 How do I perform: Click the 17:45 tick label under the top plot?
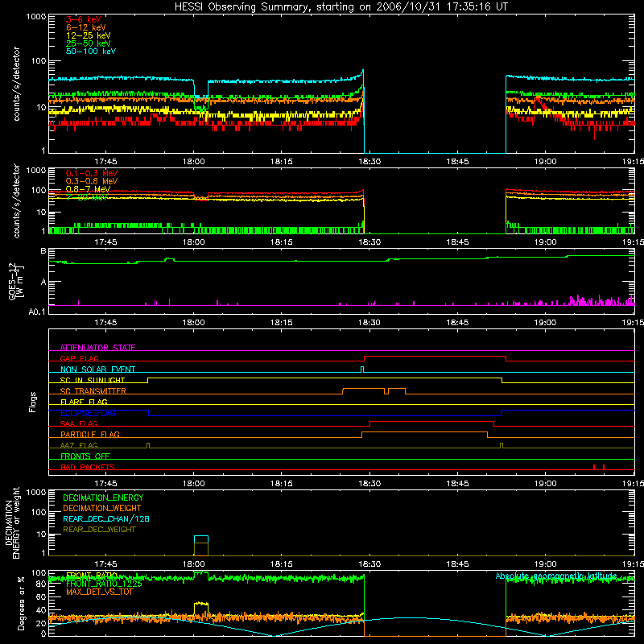(105, 162)
